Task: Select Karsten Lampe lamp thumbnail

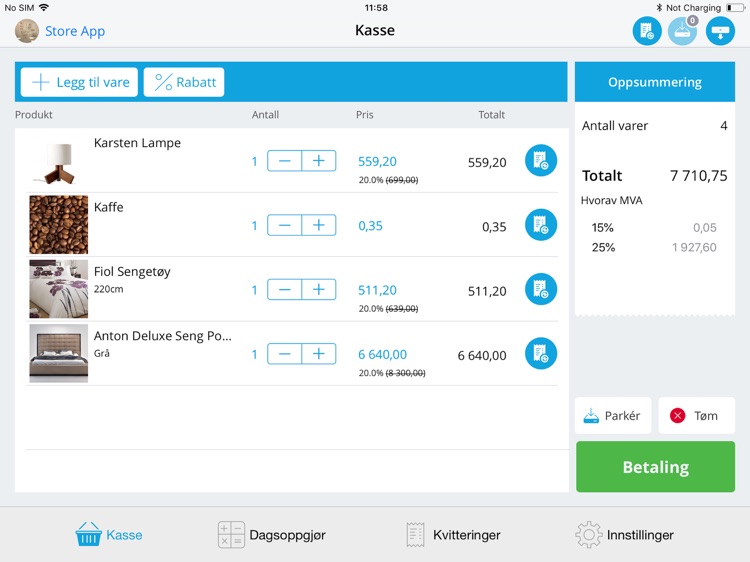Action: pyautogui.click(x=58, y=161)
